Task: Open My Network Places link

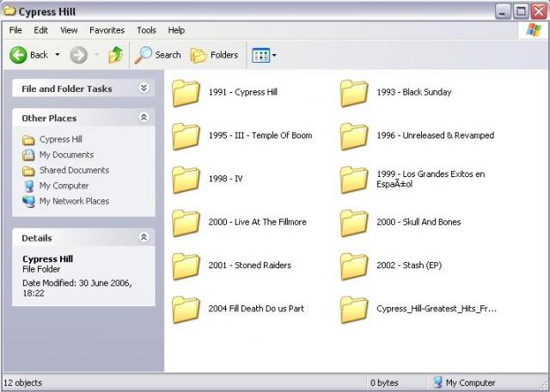Action: coord(74,201)
